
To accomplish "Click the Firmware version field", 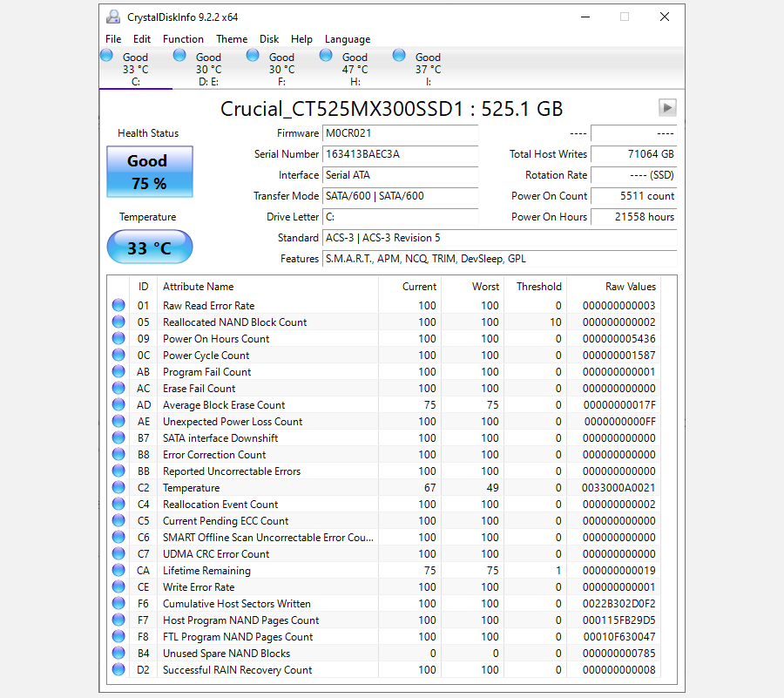I will tap(400, 133).
